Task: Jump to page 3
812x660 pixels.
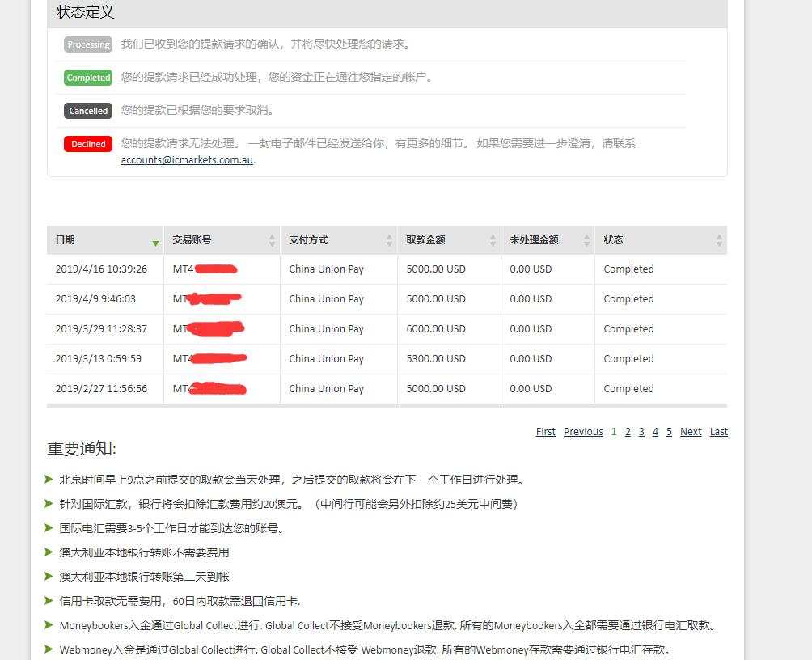Action: [x=641, y=432]
